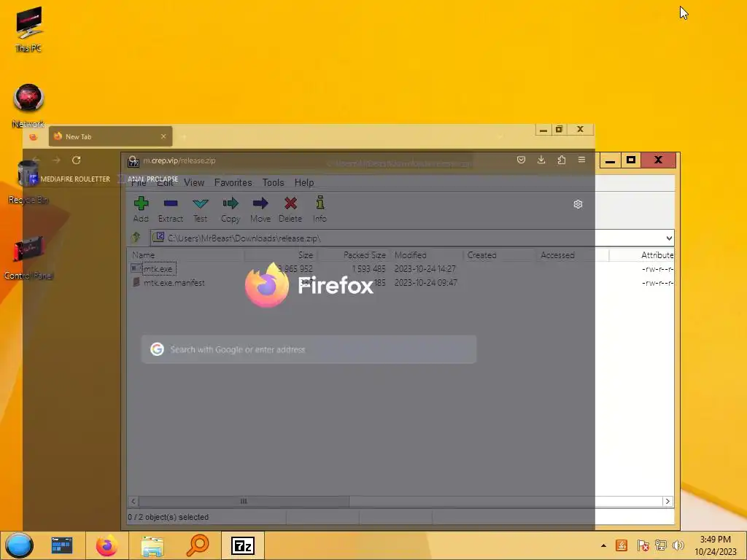Click Firefox forward arrow
The height and width of the screenshot is (560, 747).
coord(56,160)
